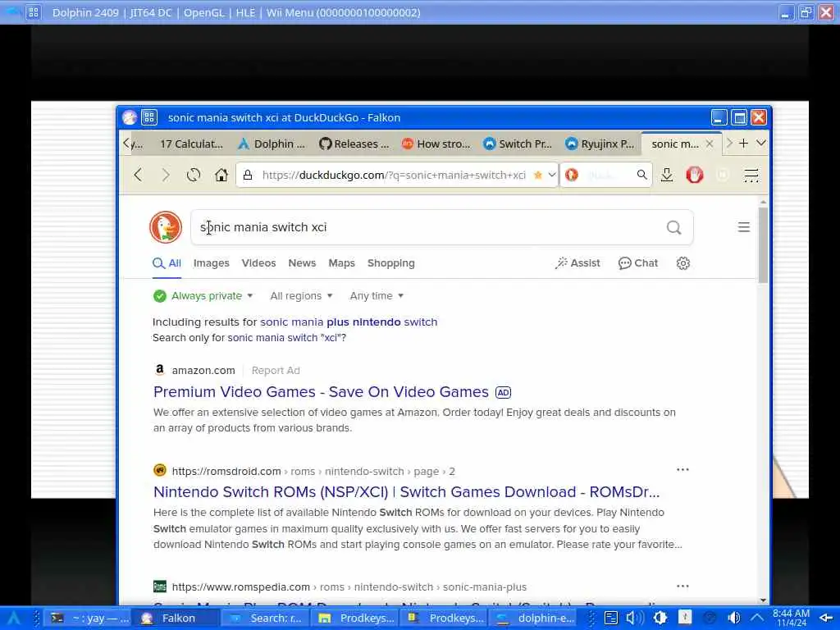The image size is (840, 630).
Task: Go back to the previous page
Action: pos(138,175)
